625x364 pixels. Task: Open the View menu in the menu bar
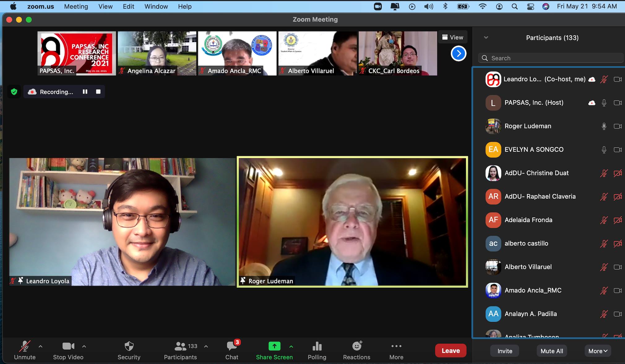(x=106, y=6)
